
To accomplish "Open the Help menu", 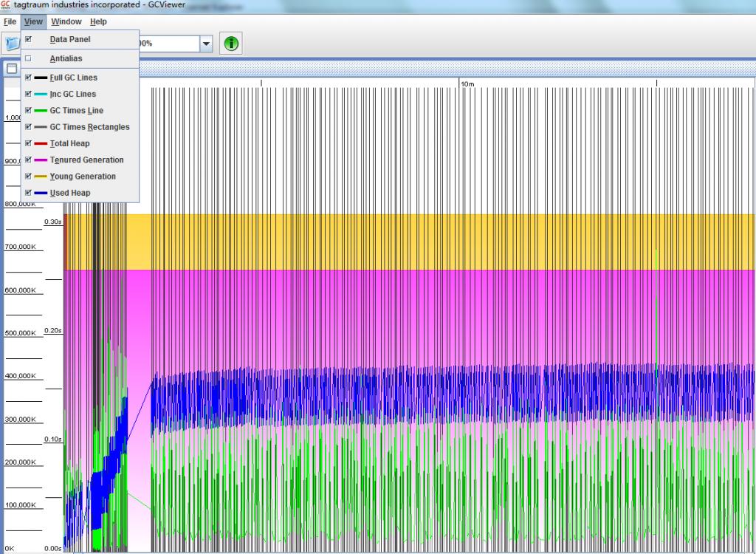I will click(98, 21).
